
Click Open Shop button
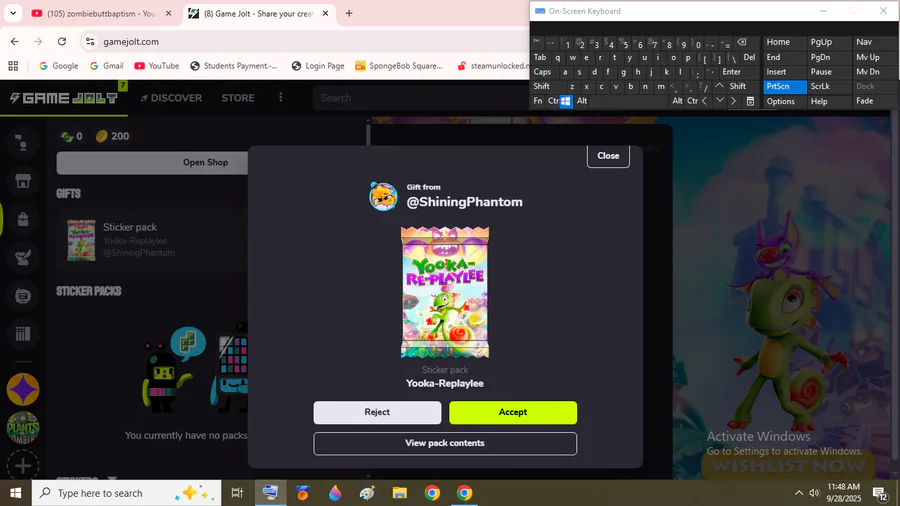[205, 163]
